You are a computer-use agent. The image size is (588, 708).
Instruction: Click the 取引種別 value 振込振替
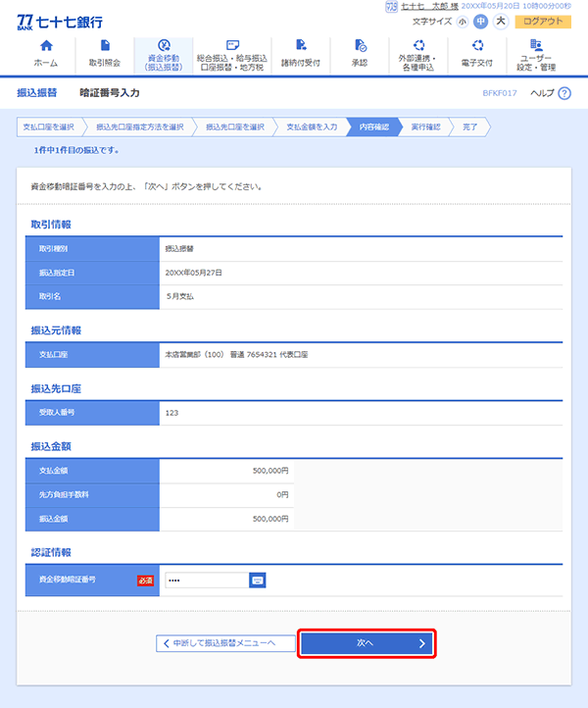pyautogui.click(x=179, y=249)
